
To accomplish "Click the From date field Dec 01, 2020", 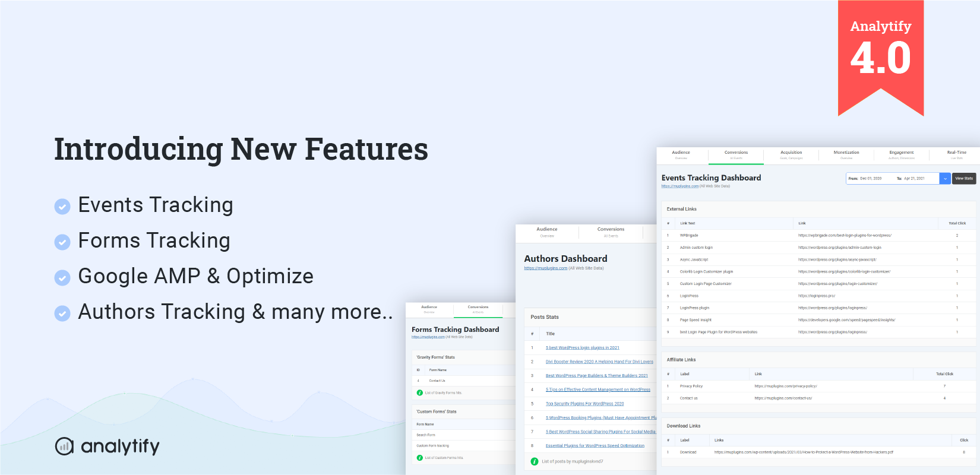I will (871, 178).
